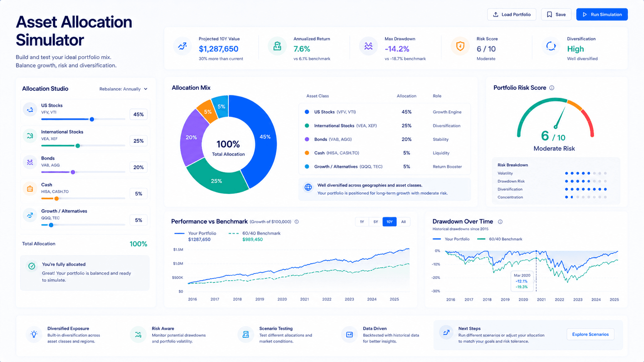Switch chart range to 1Y
The image size is (644, 362).
click(362, 222)
